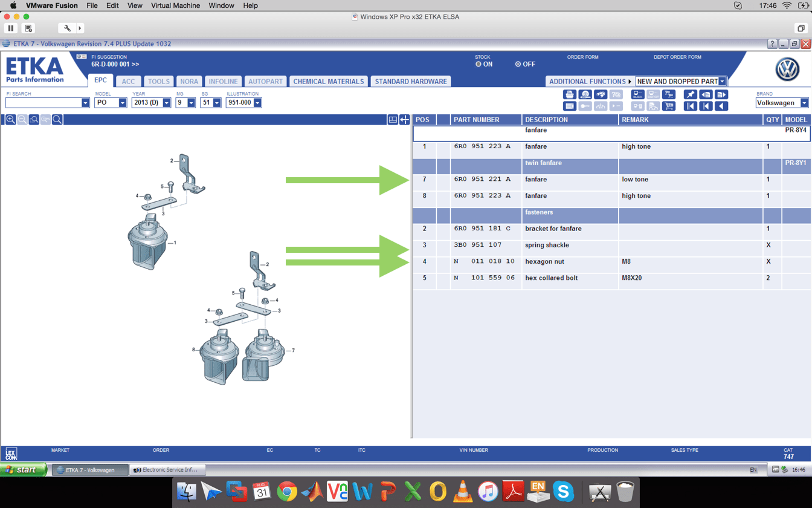Open Virtual Machine menu in macOS menu bar

coord(175,5)
